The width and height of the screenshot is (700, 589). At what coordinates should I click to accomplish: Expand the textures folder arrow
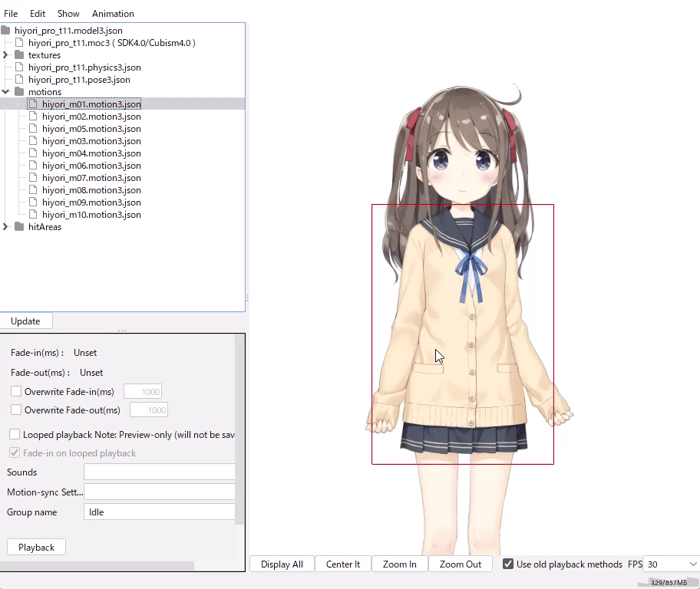coord(6,55)
